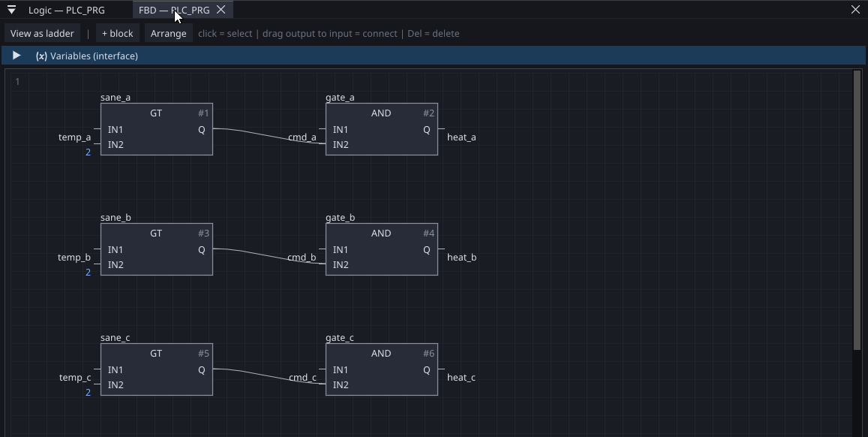The height and width of the screenshot is (437, 868).
Task: Select the AND block #4 gate_b
Action: tap(381, 249)
